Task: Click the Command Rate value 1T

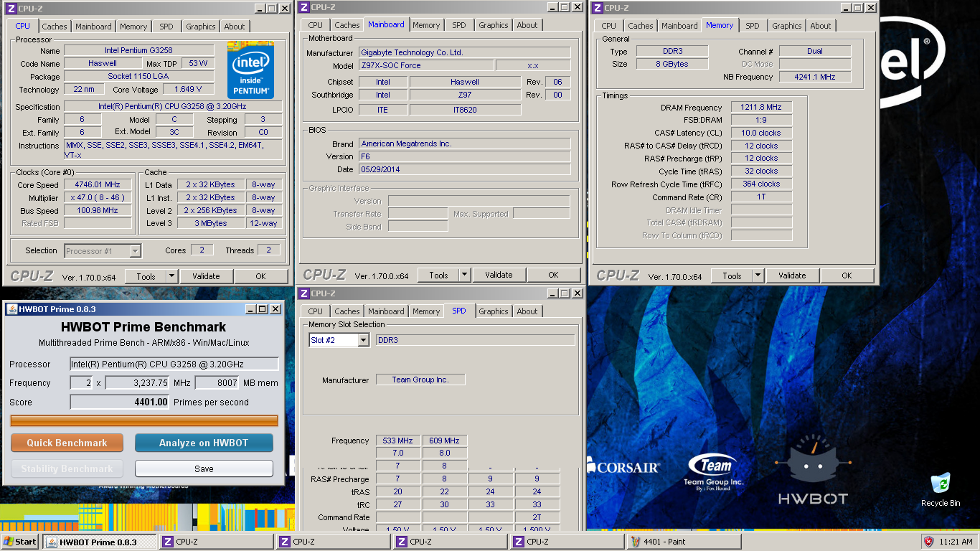Action: (761, 197)
